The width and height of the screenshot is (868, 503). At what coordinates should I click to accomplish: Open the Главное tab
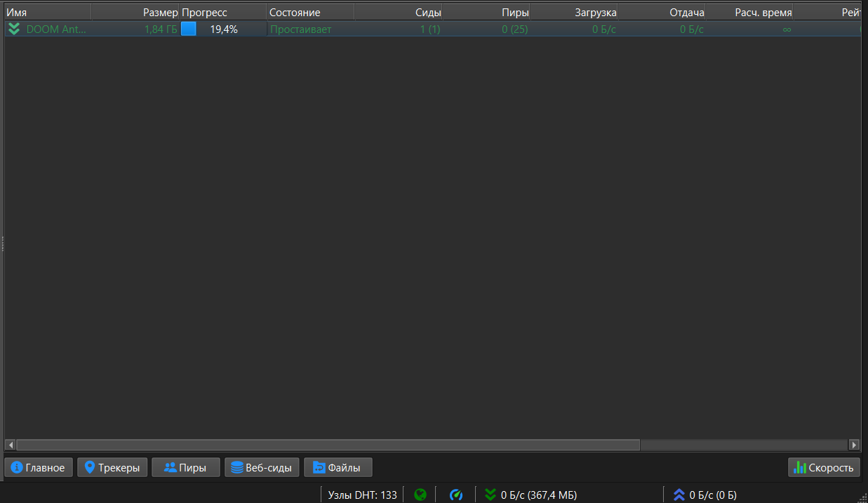pos(39,467)
